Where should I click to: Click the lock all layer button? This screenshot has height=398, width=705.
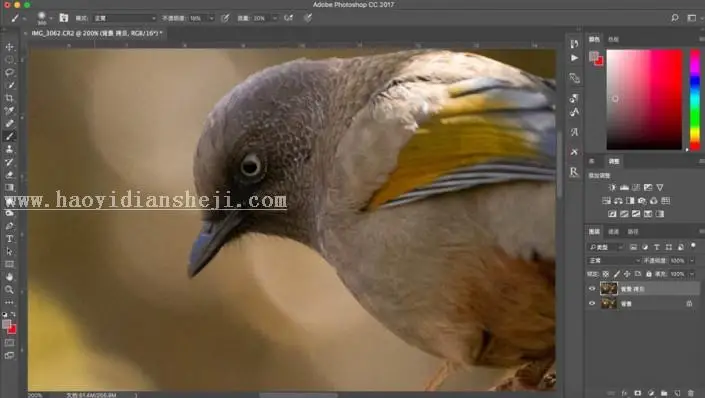click(648, 274)
